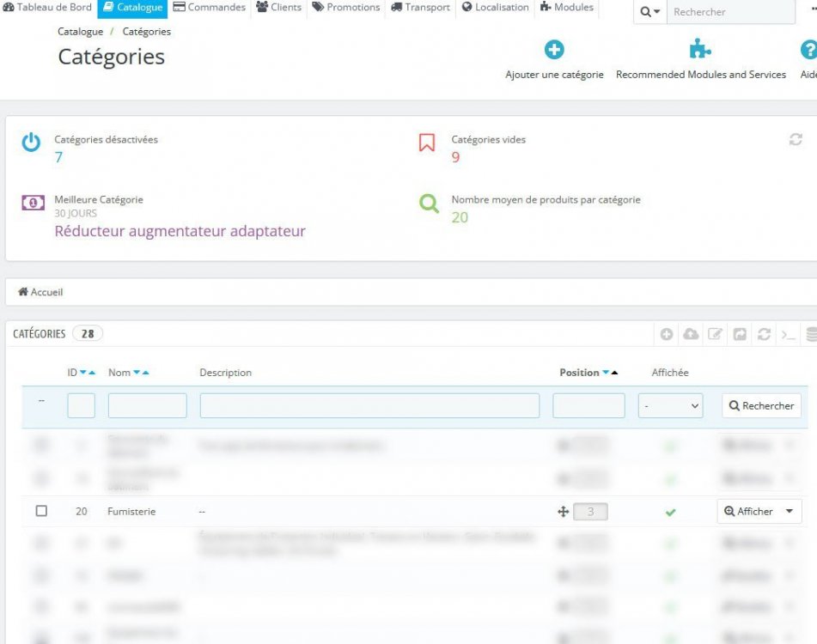Image resolution: width=817 pixels, height=644 pixels.
Task: Open Réducteur augmentateur adaptateur category link
Action: click(180, 231)
